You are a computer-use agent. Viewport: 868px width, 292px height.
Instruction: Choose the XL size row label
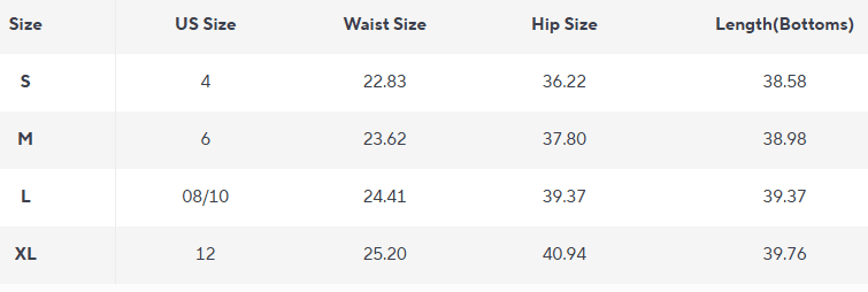coord(26,254)
